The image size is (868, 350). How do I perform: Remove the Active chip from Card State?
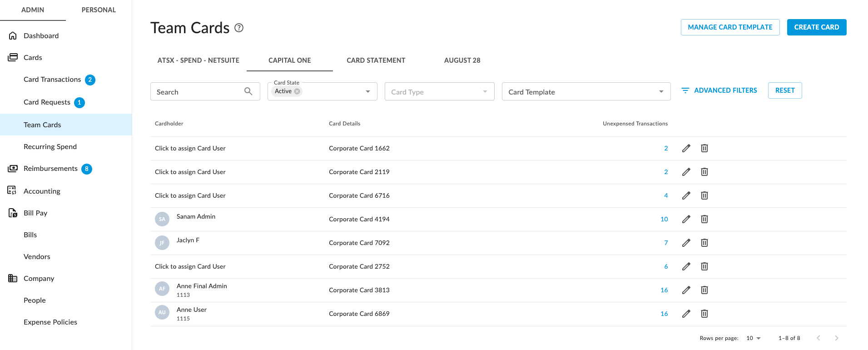297,91
